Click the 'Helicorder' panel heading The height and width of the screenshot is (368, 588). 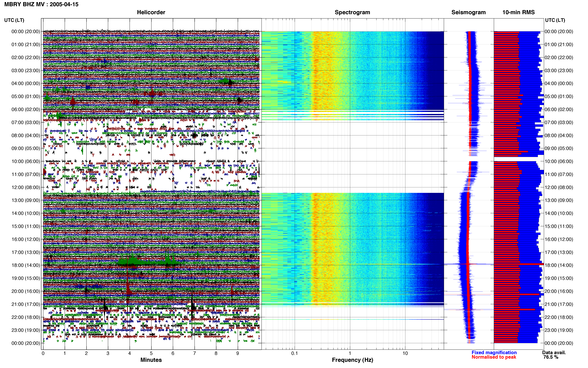[151, 12]
